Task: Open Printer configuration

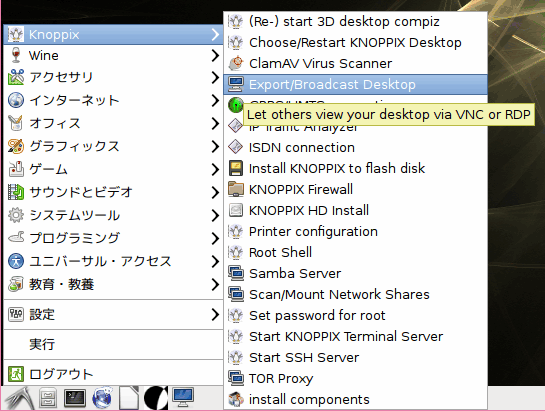Action: pyautogui.click(x=355, y=231)
